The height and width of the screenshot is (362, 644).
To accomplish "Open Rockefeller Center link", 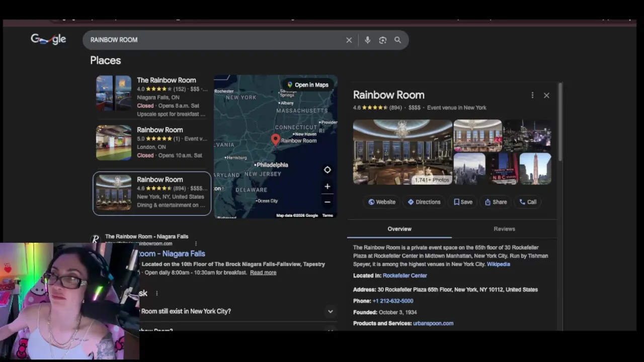I will (405, 276).
